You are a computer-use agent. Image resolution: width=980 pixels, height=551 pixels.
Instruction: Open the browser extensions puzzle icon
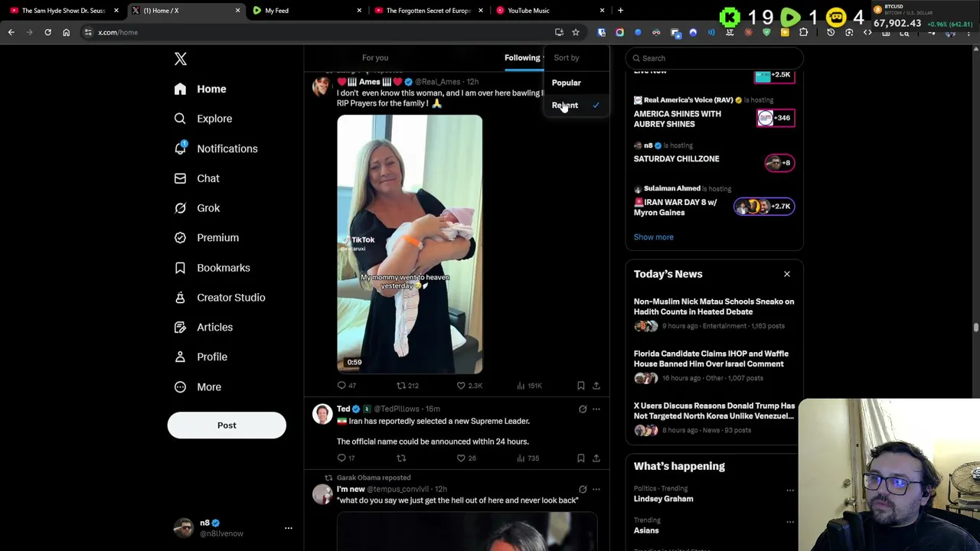point(803,32)
